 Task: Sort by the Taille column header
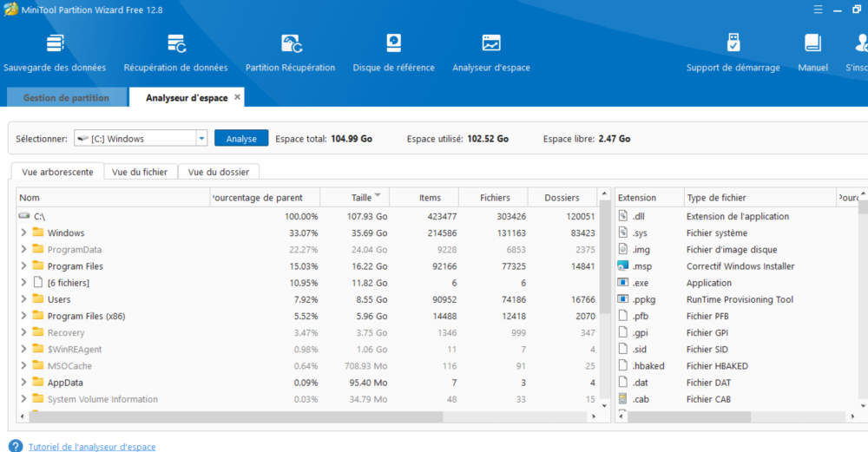click(x=361, y=198)
